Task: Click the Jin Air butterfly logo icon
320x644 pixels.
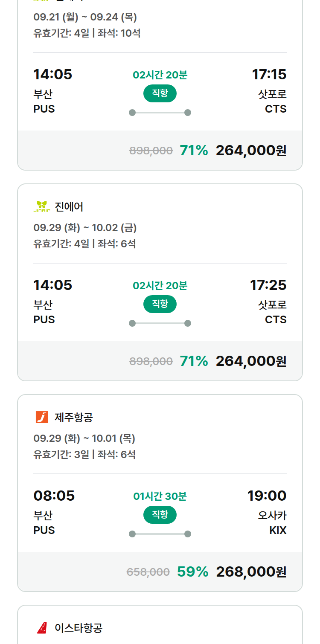Action: (x=42, y=206)
